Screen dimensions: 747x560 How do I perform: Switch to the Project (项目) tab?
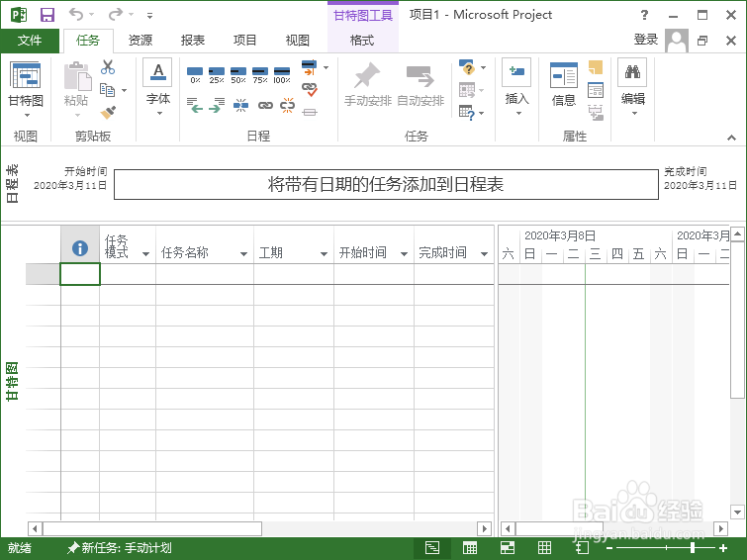pos(244,41)
